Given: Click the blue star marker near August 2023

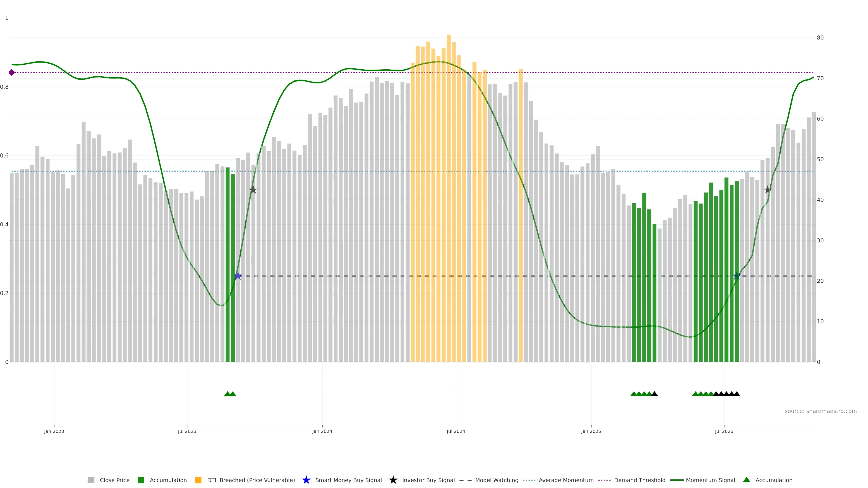Looking at the screenshot, I should (238, 276).
